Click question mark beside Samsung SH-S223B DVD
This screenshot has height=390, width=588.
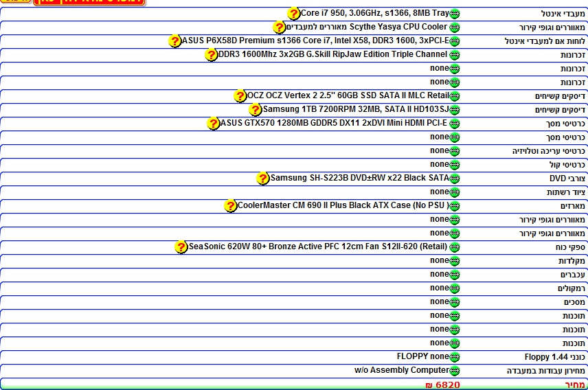tap(262, 179)
